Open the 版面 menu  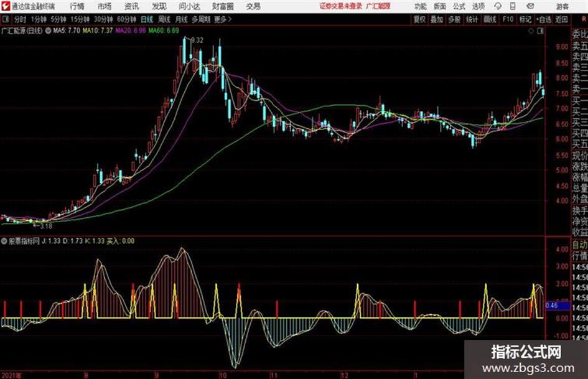440,6
